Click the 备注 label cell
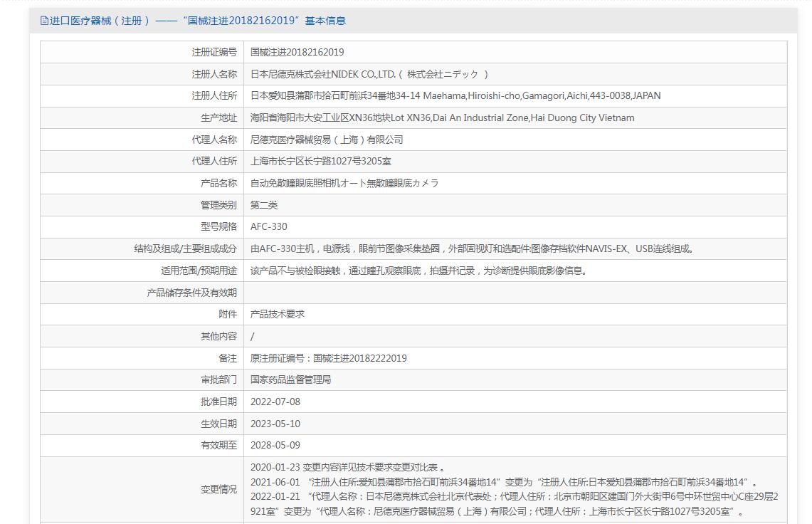Image resolution: width=812 pixels, height=524 pixels. [x=142, y=358]
